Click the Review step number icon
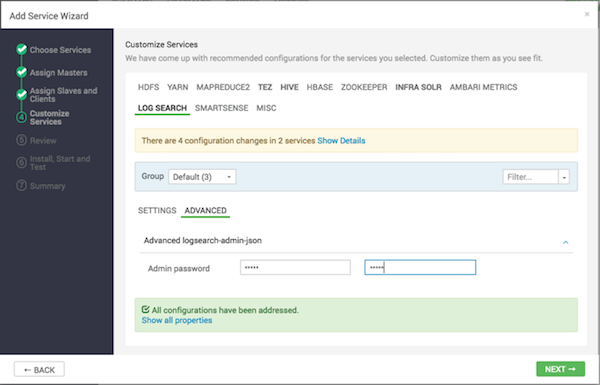 point(21,140)
